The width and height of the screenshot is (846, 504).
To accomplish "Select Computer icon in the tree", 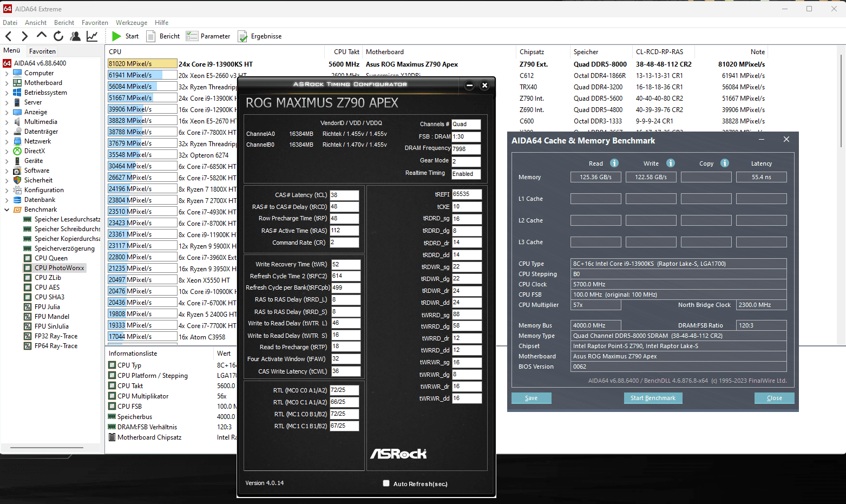I will pyautogui.click(x=17, y=73).
